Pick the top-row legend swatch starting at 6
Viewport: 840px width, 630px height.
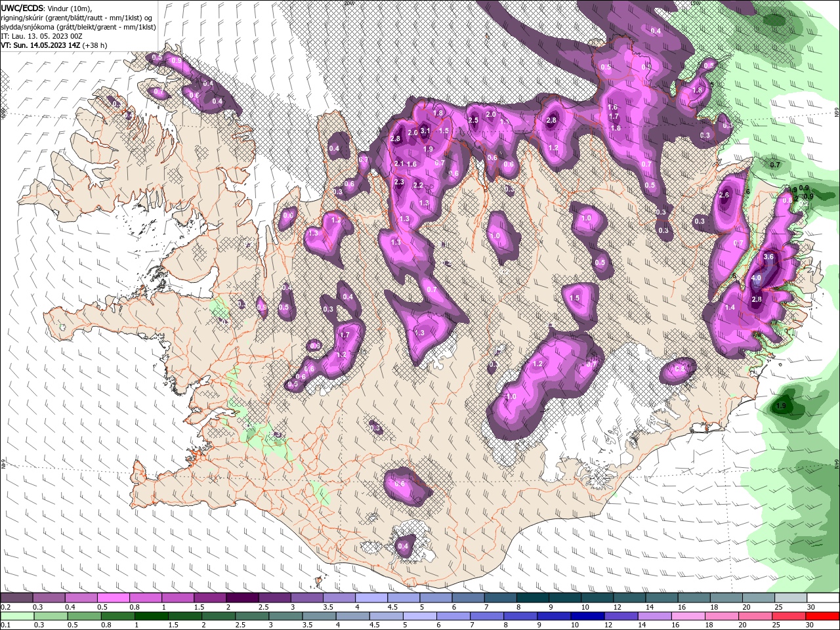(x=468, y=598)
